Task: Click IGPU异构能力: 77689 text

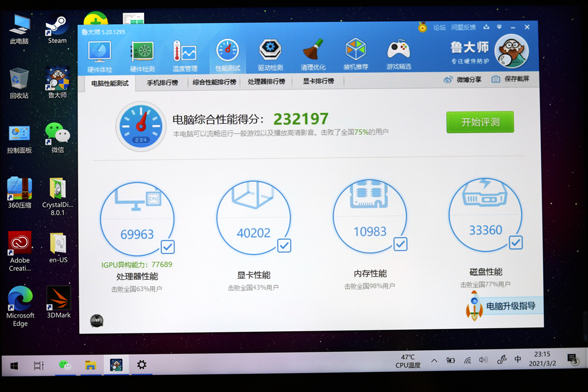Action: (137, 265)
